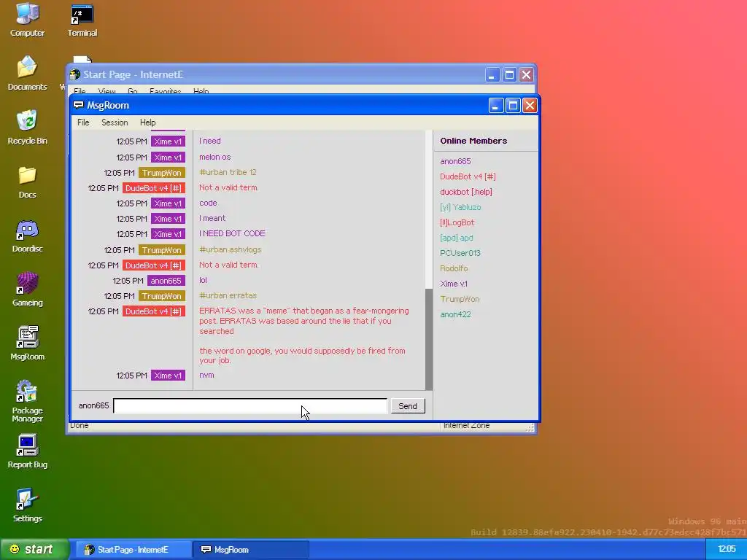
Task: Click DudeBot tag beside ERRATAS definition
Action: coord(153,311)
